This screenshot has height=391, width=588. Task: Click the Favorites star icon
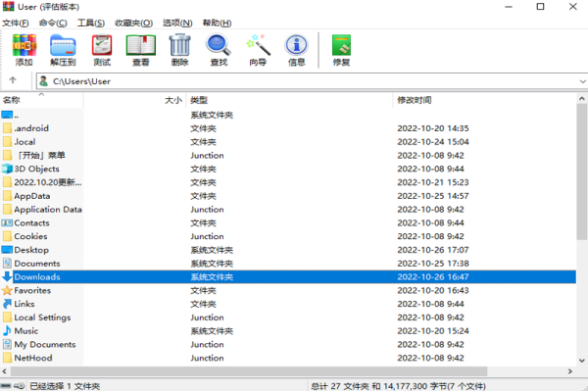coord(7,290)
